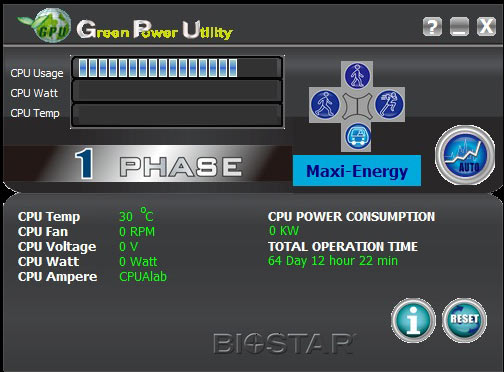The image size is (504, 372).
Task: Select the train speed mode icon
Action: (x=357, y=136)
